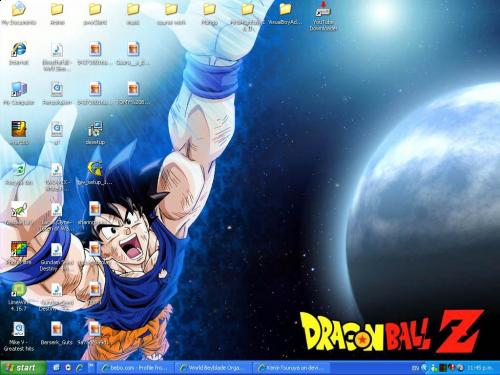
Task: Click the system tray clock
Action: [480, 368]
